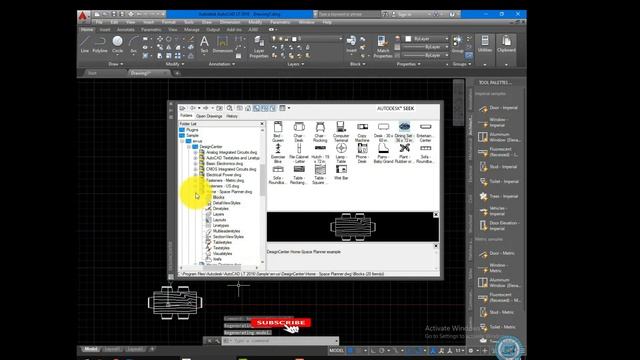640x360 pixels.
Task: Add new drawing tab with plus button
Action: pos(177,73)
